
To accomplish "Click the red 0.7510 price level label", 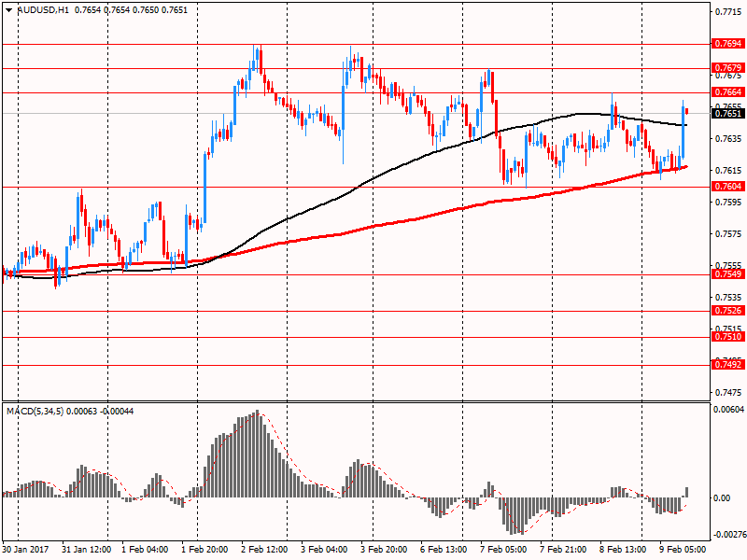I will (726, 337).
